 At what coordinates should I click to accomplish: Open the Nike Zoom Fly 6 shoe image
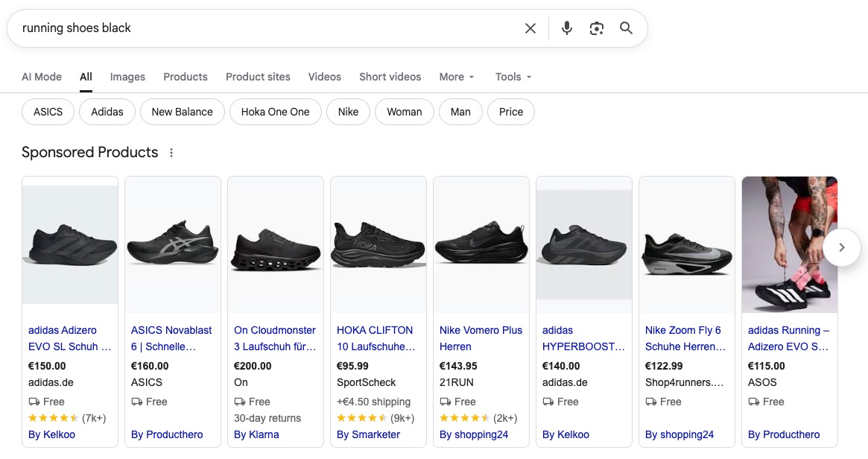pyautogui.click(x=687, y=244)
